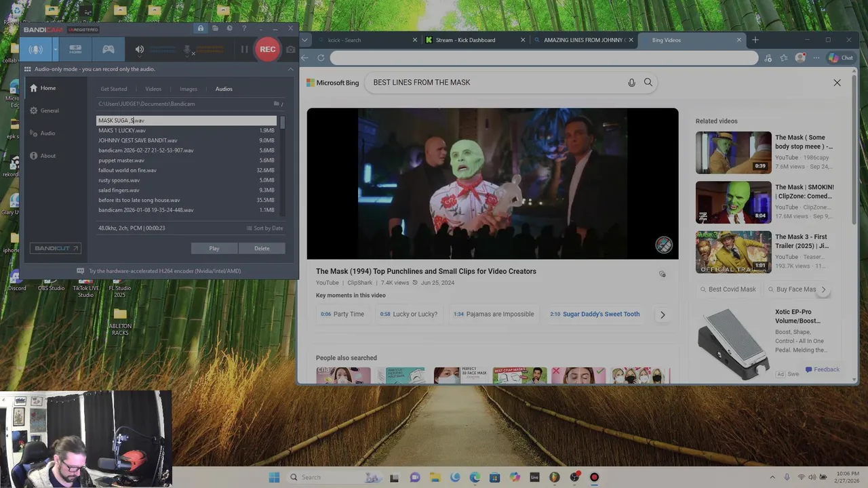Show hidden system tray icons chevron
Image resolution: width=868 pixels, height=488 pixels.
point(772,477)
